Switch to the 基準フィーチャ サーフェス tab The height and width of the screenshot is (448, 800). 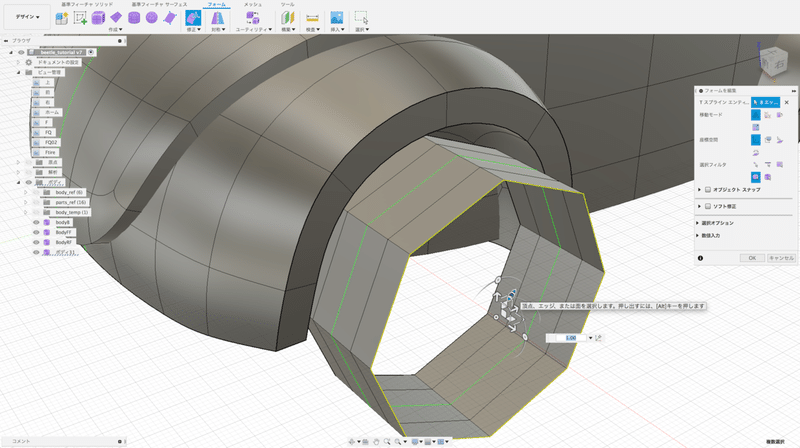click(x=159, y=4)
